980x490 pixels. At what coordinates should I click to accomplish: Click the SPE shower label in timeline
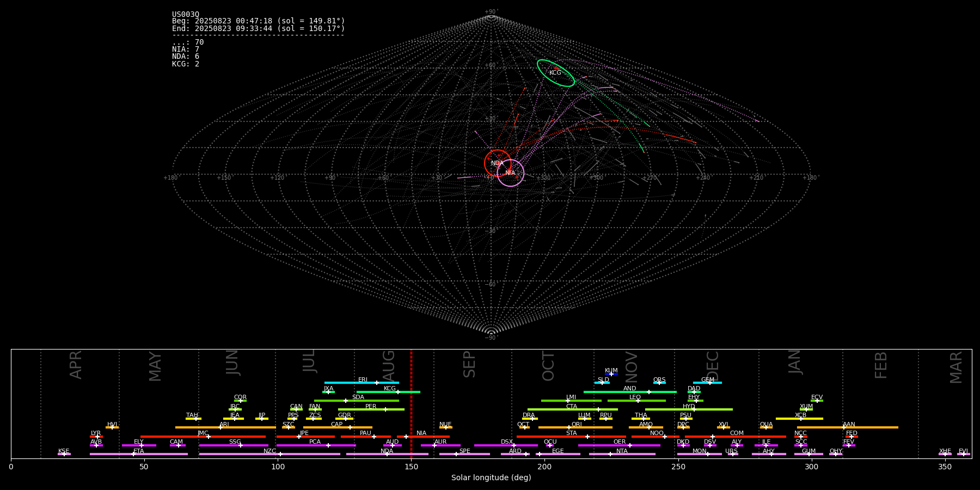464,451
